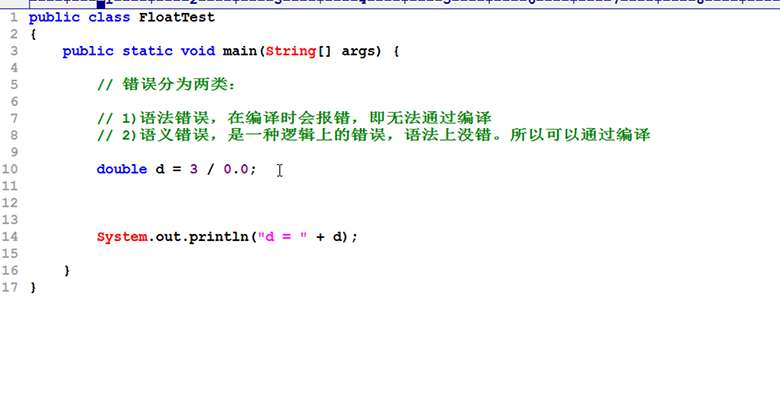
Task: Click the comment '// 错误分为两类:'
Action: tap(166, 85)
